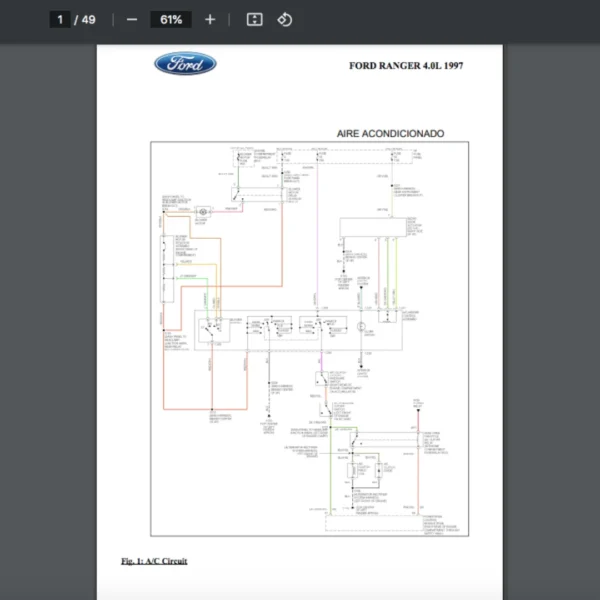Toggle the fit to page icon
Image resolution: width=600 pixels, height=600 pixels.
[254, 20]
